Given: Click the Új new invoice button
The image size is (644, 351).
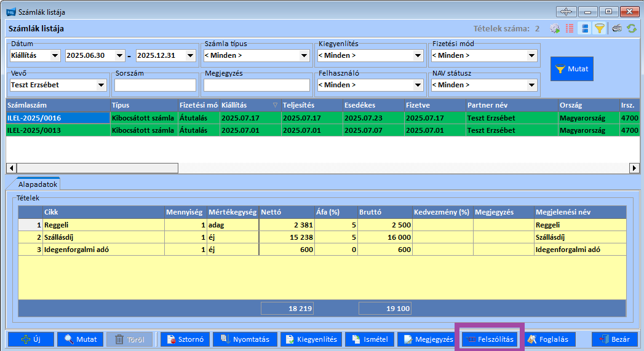Looking at the screenshot, I should [x=31, y=339].
